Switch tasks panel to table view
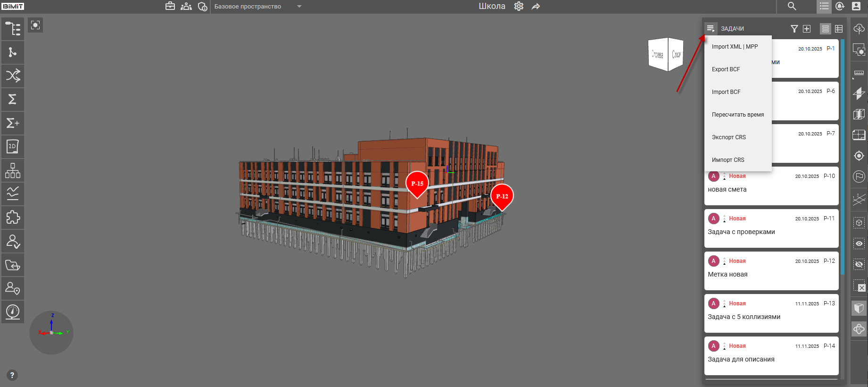 [839, 29]
